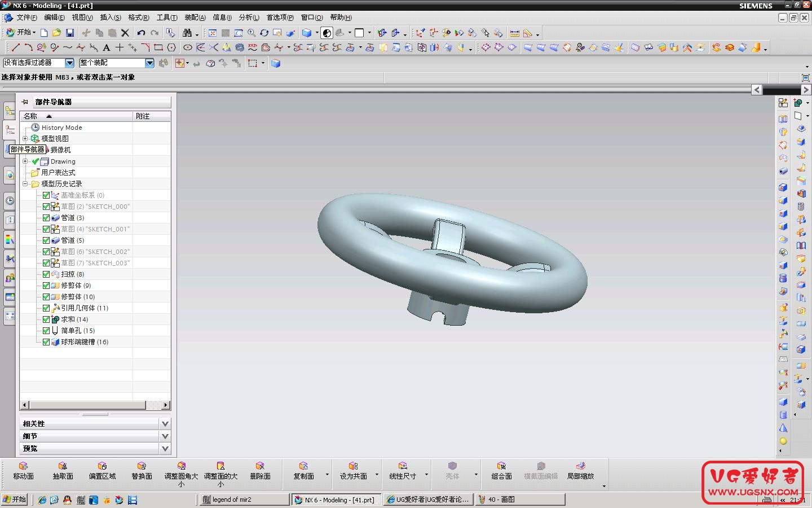Click the Open file folder icon
Viewport: 812px width, 508px height.
[56, 33]
